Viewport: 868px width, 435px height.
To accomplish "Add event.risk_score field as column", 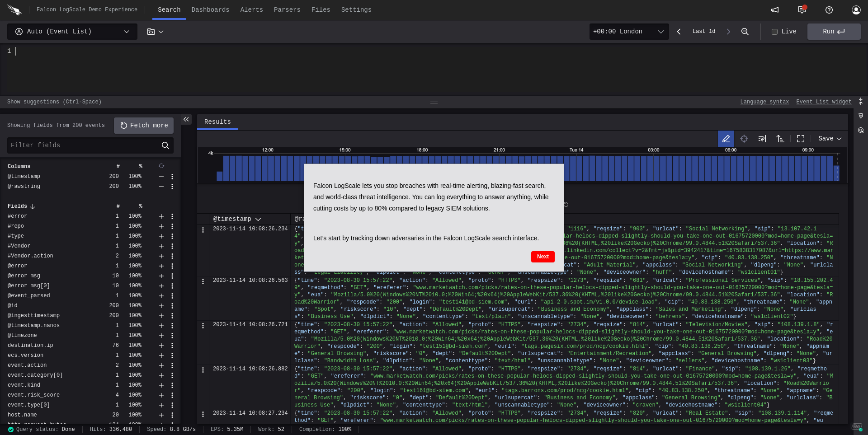I will click(x=161, y=395).
